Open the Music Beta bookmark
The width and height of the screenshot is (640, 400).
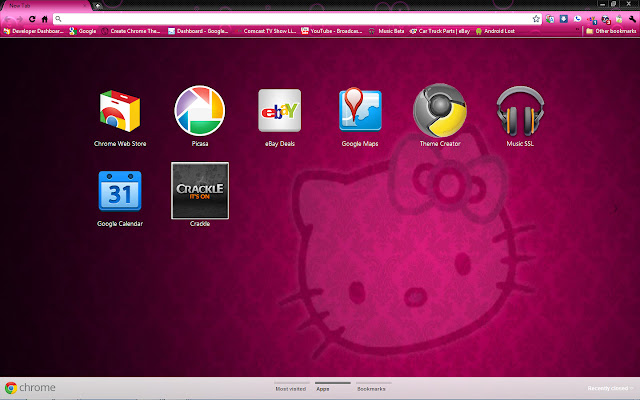386,31
